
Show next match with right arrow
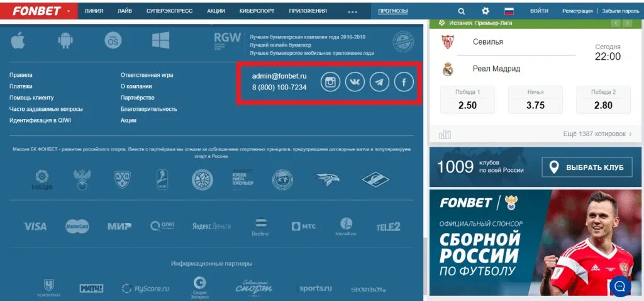(627, 23)
